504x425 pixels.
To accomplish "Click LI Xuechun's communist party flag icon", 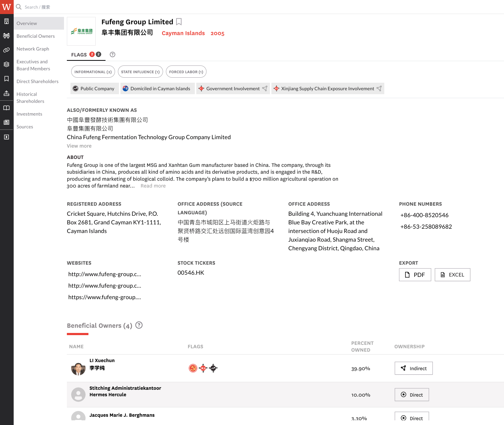I will (x=193, y=368).
